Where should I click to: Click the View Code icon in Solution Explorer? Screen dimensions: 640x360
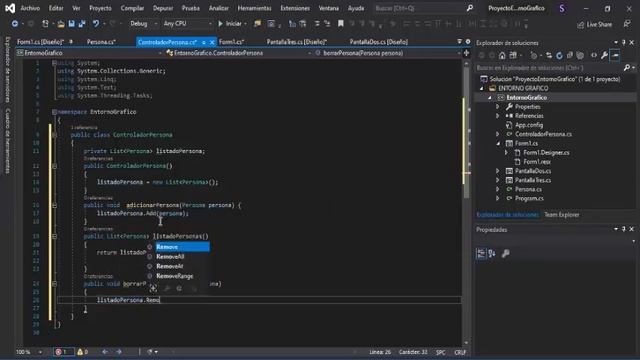coord(594,55)
